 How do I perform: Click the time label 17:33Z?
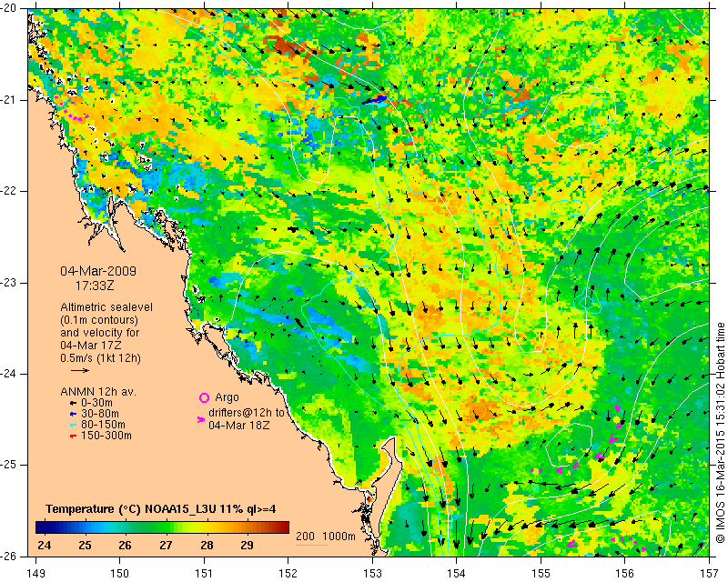[x=95, y=286]
